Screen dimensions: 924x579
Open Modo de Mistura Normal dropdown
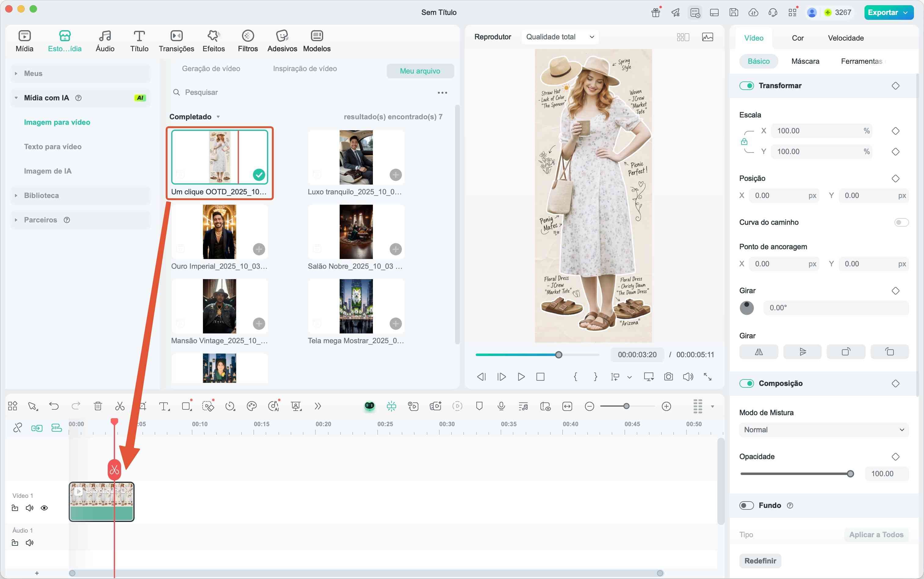[823, 430]
